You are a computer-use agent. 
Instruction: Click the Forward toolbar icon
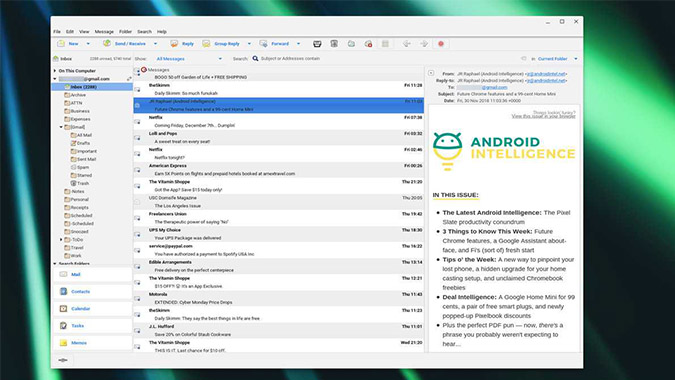tap(263, 43)
